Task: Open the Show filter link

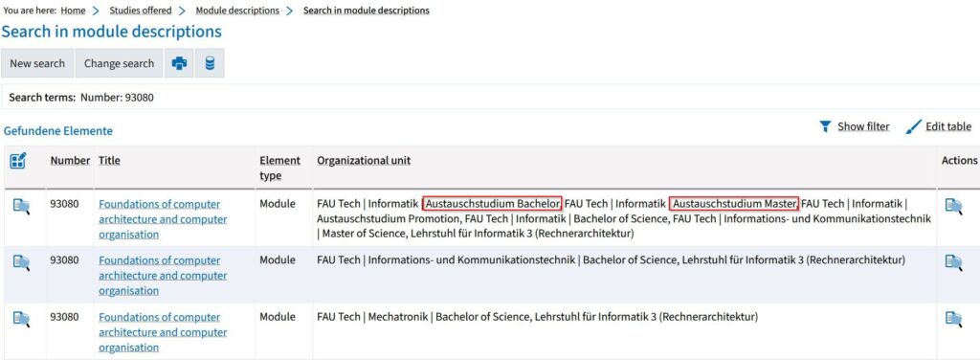Action: 863,126
